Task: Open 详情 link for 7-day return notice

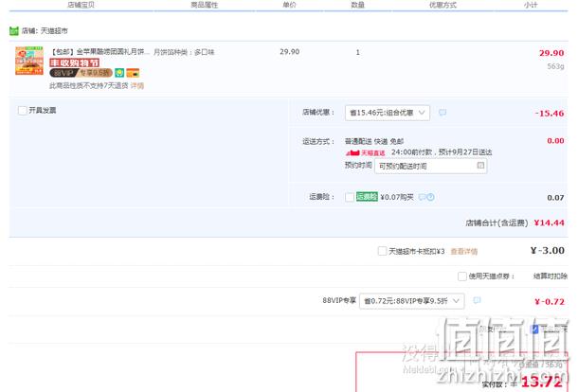Action: click(x=137, y=86)
